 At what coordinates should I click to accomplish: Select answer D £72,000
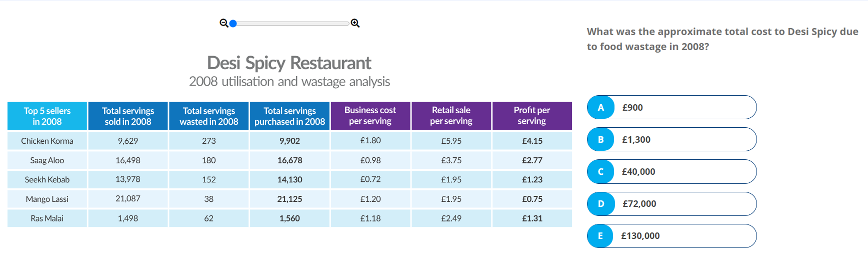671,204
